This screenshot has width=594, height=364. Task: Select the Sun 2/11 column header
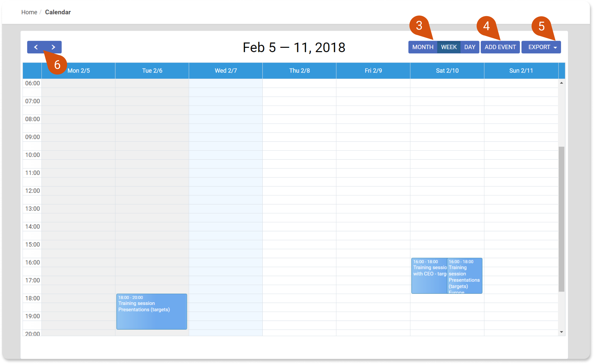click(521, 71)
